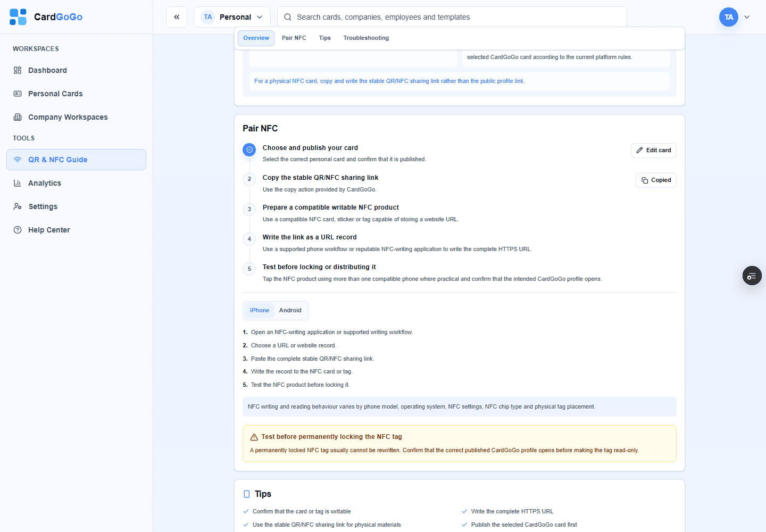Click 'Choose a URL or website record.'
Screen dimensions: 766x532
point(294,345)
